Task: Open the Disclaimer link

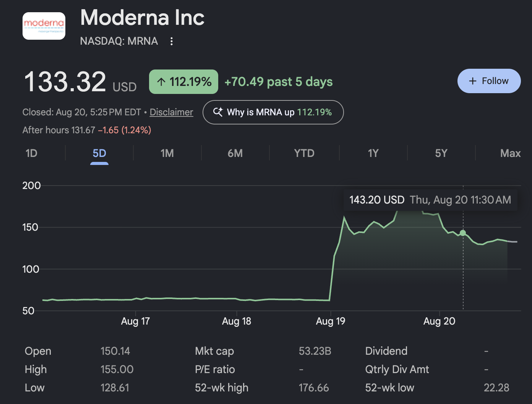Action: click(171, 112)
